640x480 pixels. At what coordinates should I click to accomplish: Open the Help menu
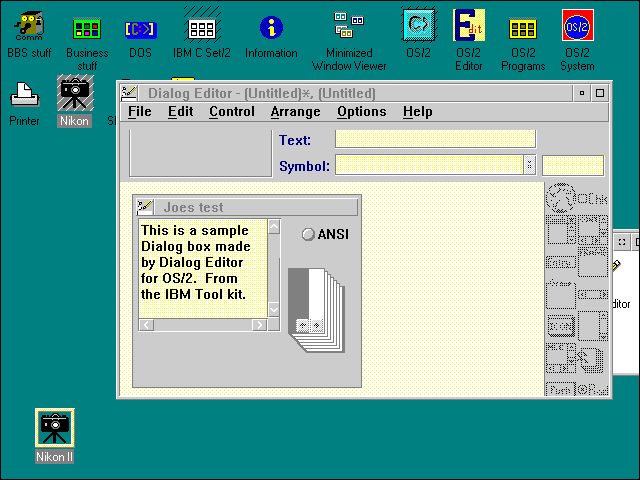pyautogui.click(x=418, y=111)
